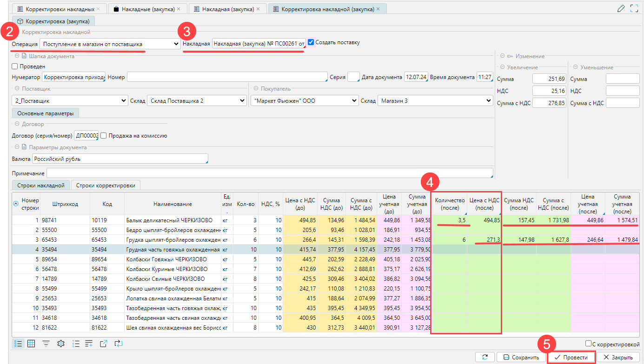The width and height of the screenshot is (644, 364).
Task: Click the refresh button next to Сохранить
Action: (485, 357)
